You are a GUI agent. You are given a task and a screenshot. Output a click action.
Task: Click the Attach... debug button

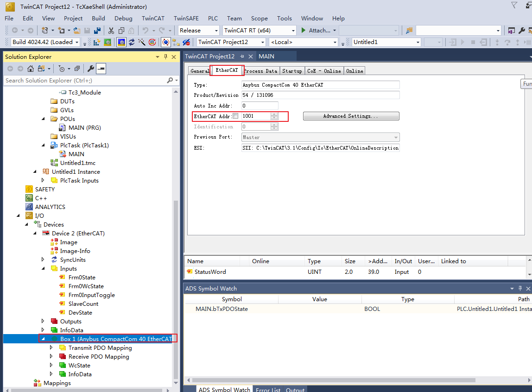coord(319,31)
